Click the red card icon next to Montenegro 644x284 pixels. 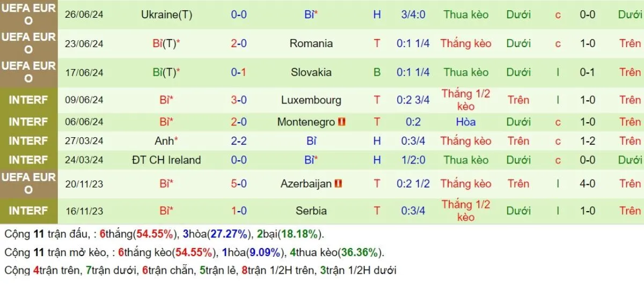tap(342, 122)
